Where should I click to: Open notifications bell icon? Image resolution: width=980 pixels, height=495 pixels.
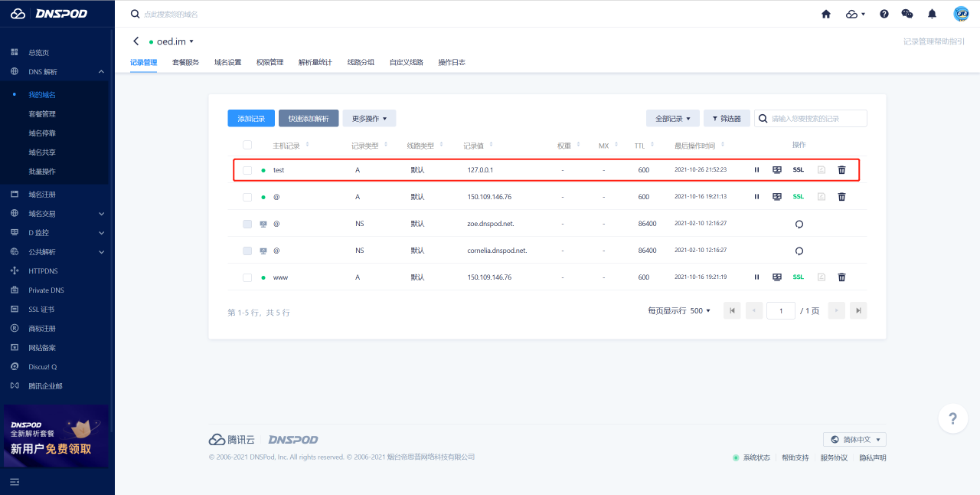(x=932, y=14)
